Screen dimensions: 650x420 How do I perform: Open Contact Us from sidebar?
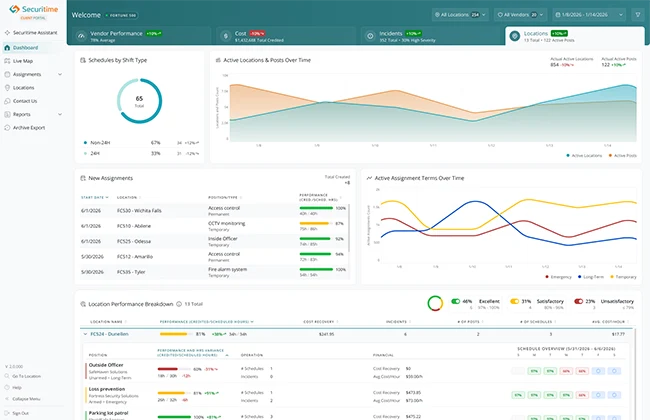[25, 101]
